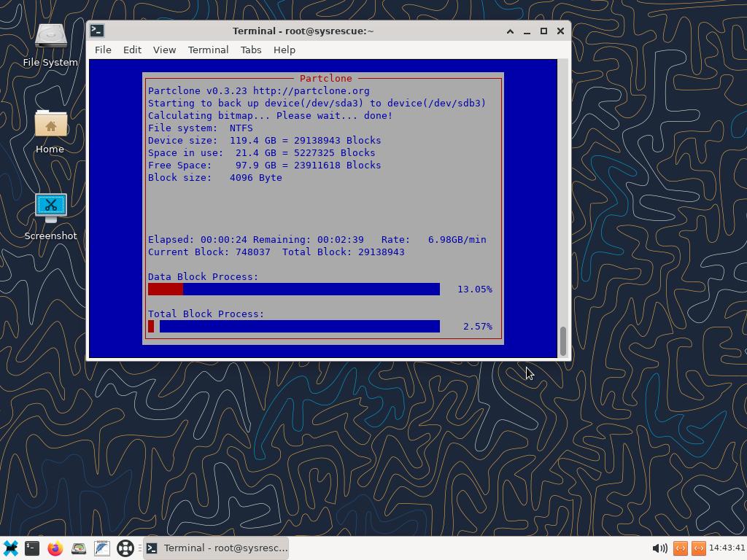Roll up the terminal window with the shade button

point(510,31)
